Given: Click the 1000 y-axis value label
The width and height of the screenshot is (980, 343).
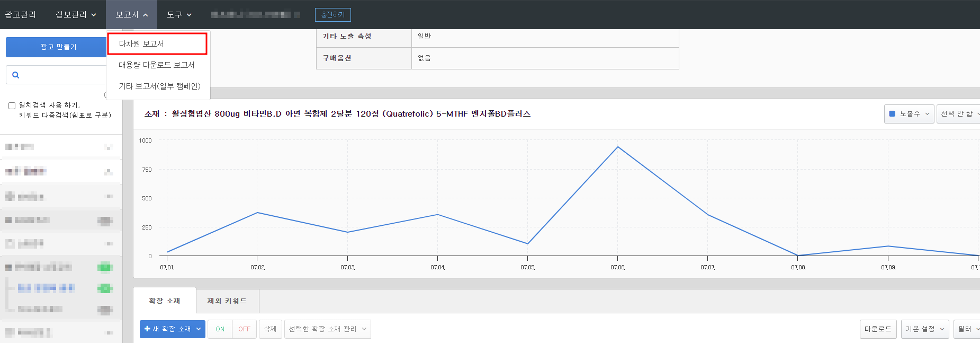Looking at the screenshot, I should click(145, 140).
